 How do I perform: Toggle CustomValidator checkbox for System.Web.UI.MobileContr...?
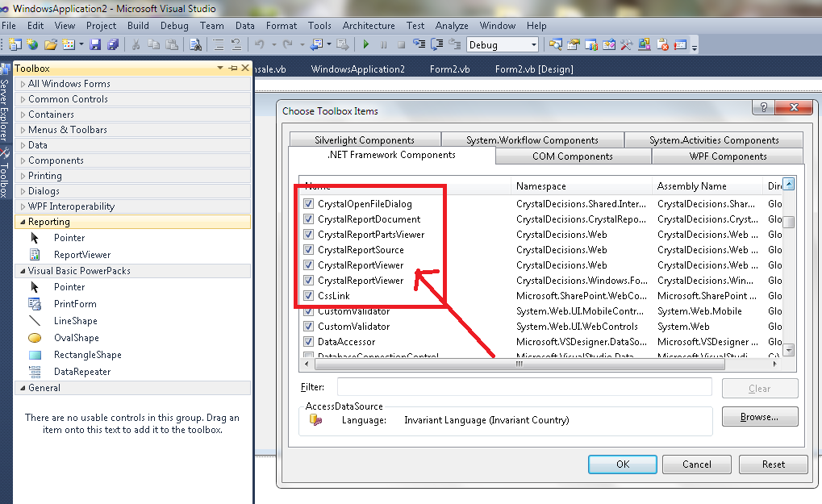(x=308, y=311)
